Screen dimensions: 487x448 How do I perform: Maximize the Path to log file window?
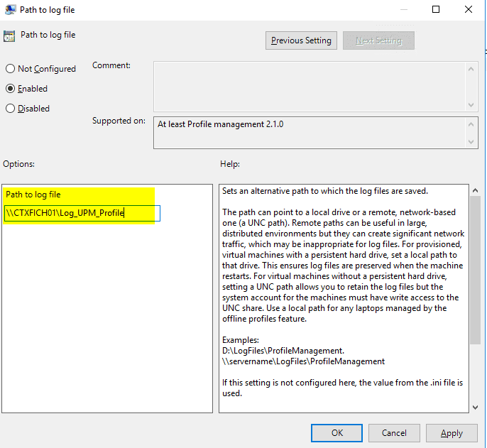[436, 9]
